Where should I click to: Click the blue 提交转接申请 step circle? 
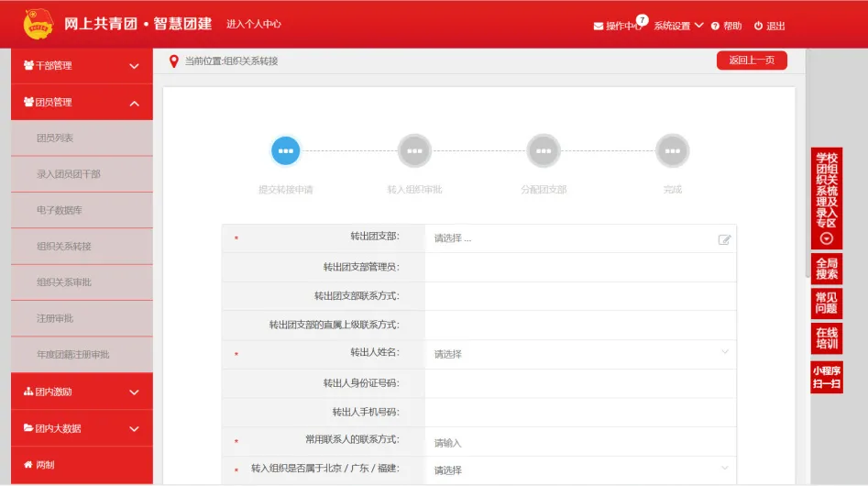point(285,150)
